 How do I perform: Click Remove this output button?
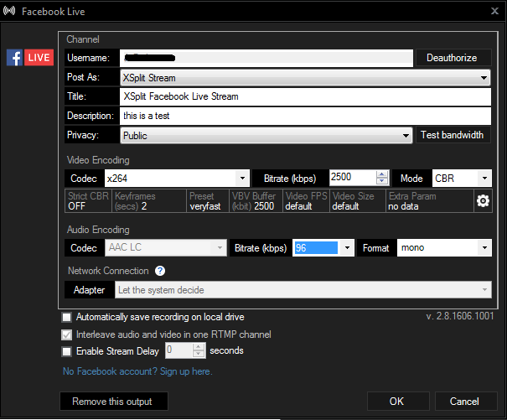[114, 402]
